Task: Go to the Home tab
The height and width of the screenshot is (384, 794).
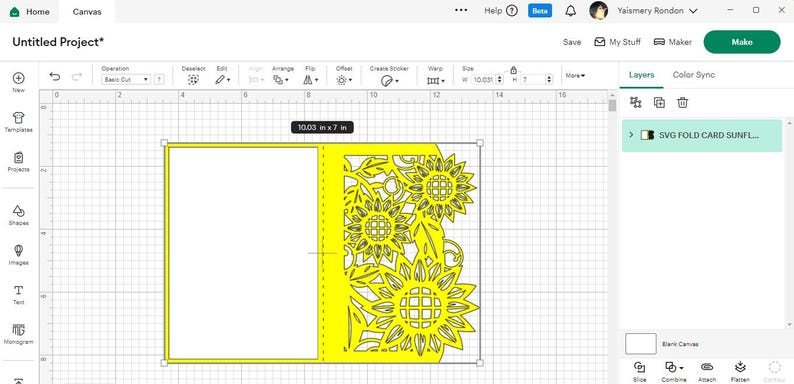Action: [x=29, y=11]
